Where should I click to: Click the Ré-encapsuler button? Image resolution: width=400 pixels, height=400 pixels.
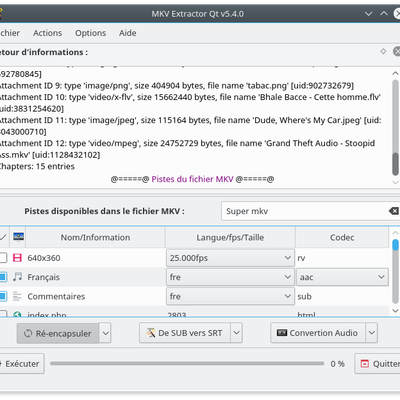click(x=58, y=333)
